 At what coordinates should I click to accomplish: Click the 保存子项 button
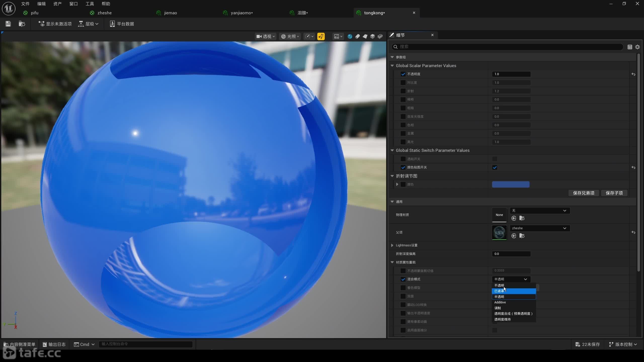coord(614,193)
